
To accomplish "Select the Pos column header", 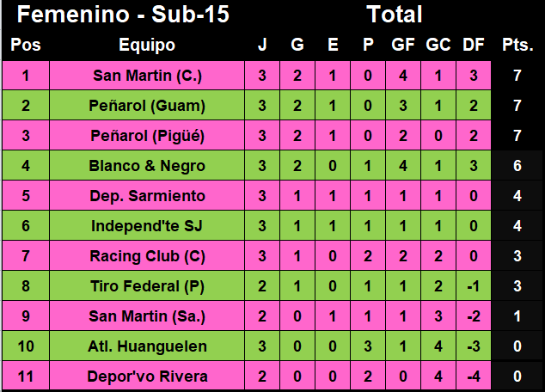I will (x=26, y=45).
